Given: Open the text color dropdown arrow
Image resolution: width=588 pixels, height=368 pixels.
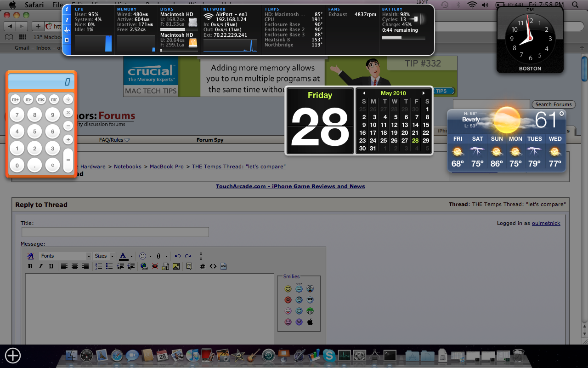Looking at the screenshot, I should coord(131,256).
